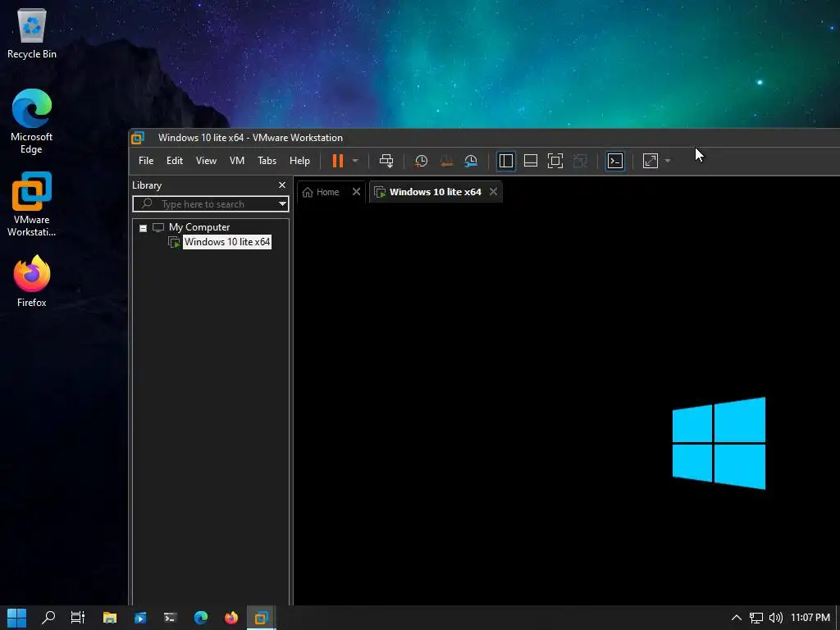The image size is (840, 630).
Task: Select VMware Workstation desktop shortcut
Action: point(32,204)
